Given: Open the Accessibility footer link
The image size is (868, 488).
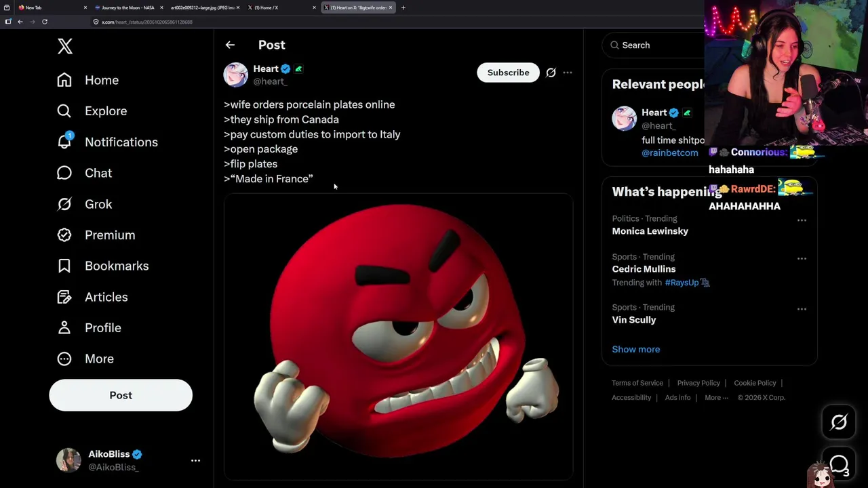Looking at the screenshot, I should point(631,398).
